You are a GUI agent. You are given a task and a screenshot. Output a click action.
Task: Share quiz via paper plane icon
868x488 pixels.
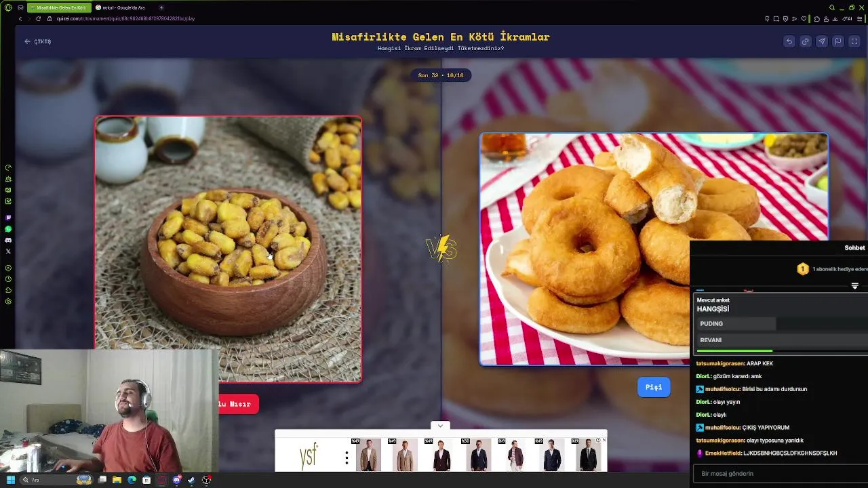pyautogui.click(x=822, y=41)
